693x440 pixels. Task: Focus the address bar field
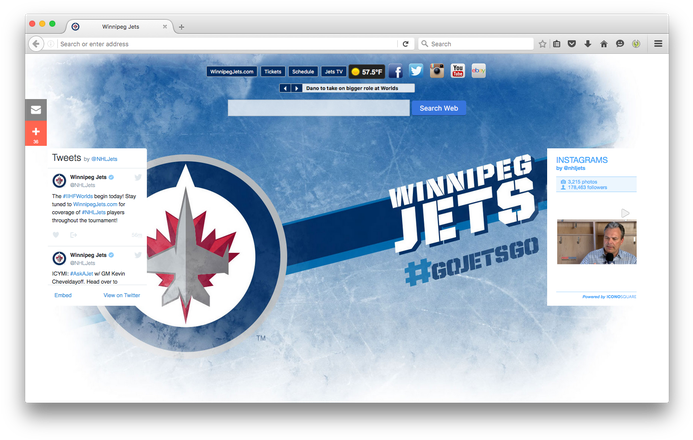tap(228, 44)
